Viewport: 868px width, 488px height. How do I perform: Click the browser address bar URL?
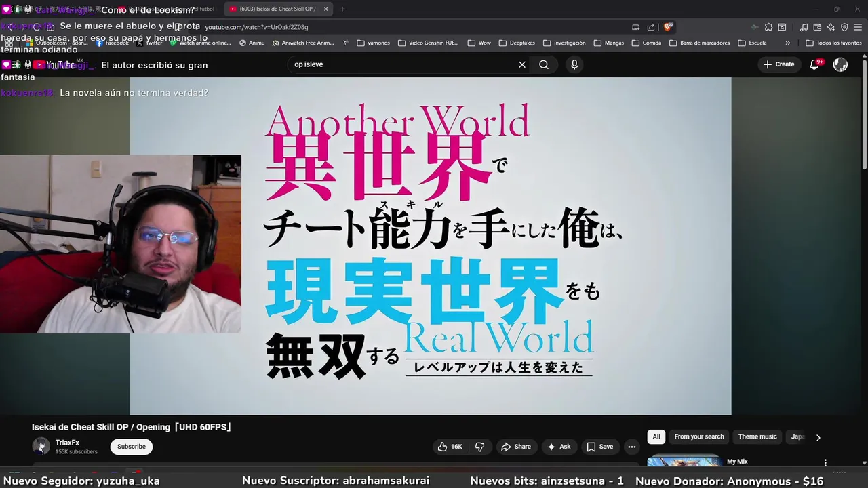click(x=256, y=27)
